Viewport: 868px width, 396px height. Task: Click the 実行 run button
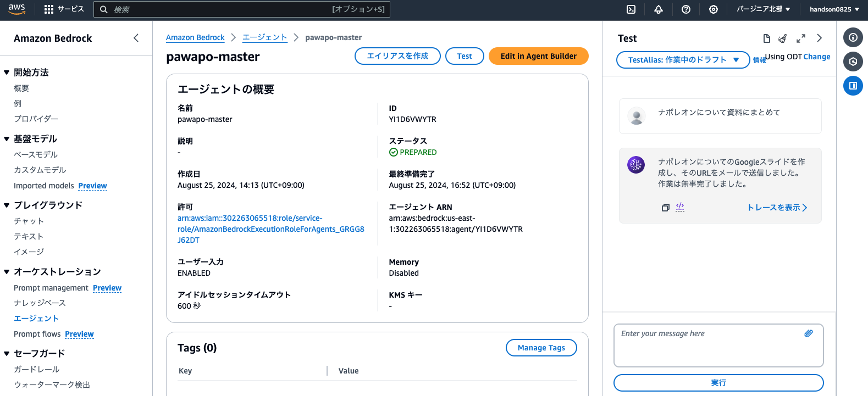[718, 383]
